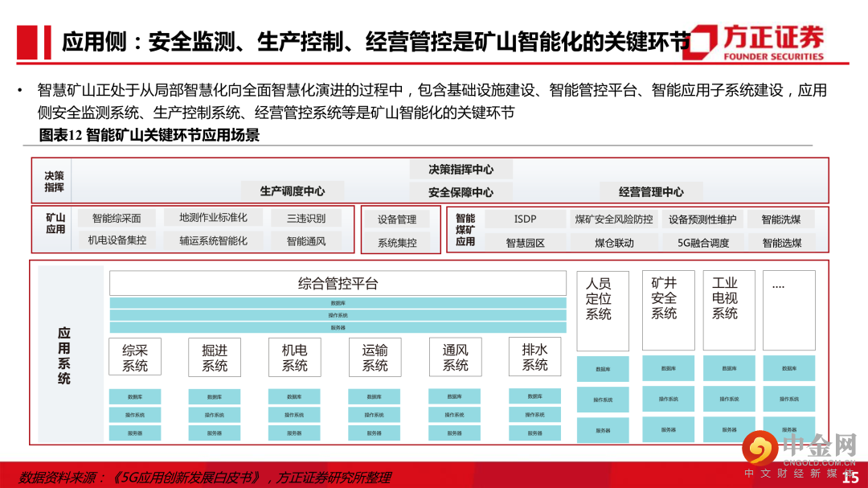Click the 矿山应用 section label
Image resolution: width=868 pixels, height=488 pixels.
(x=55, y=223)
